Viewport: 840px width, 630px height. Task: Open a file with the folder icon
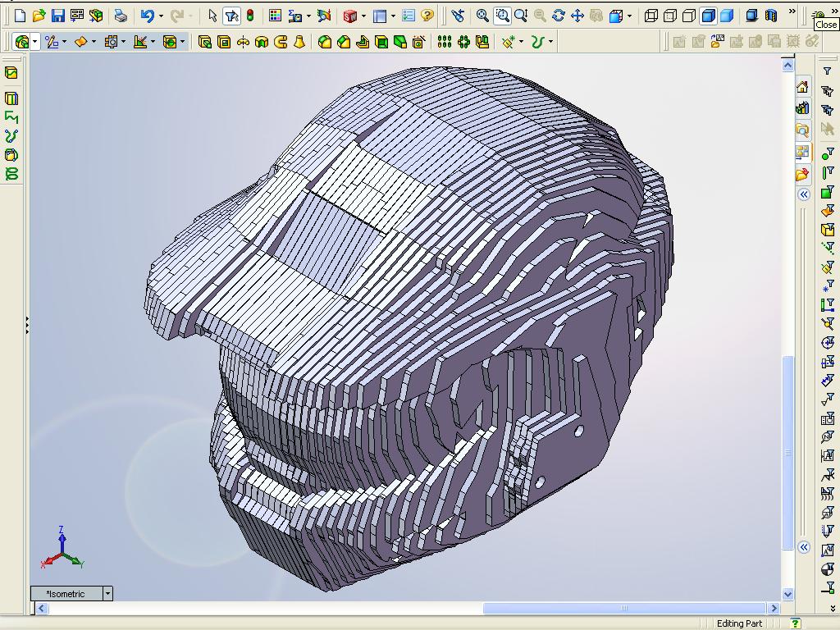coord(39,16)
